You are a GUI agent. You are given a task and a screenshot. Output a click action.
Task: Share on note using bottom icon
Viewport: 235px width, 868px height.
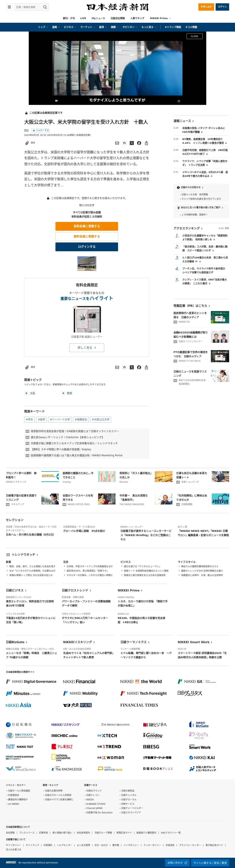124,367
